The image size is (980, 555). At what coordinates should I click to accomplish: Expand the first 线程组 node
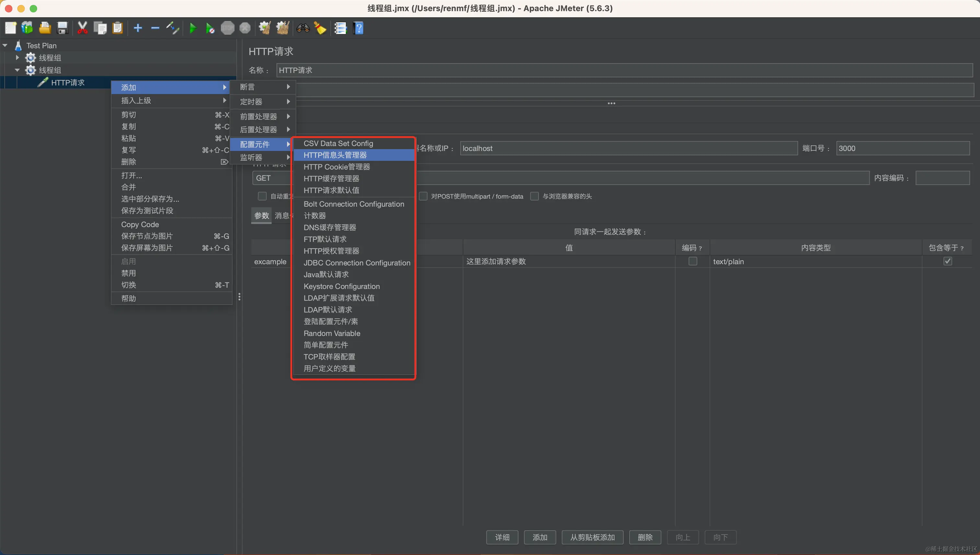[17, 58]
